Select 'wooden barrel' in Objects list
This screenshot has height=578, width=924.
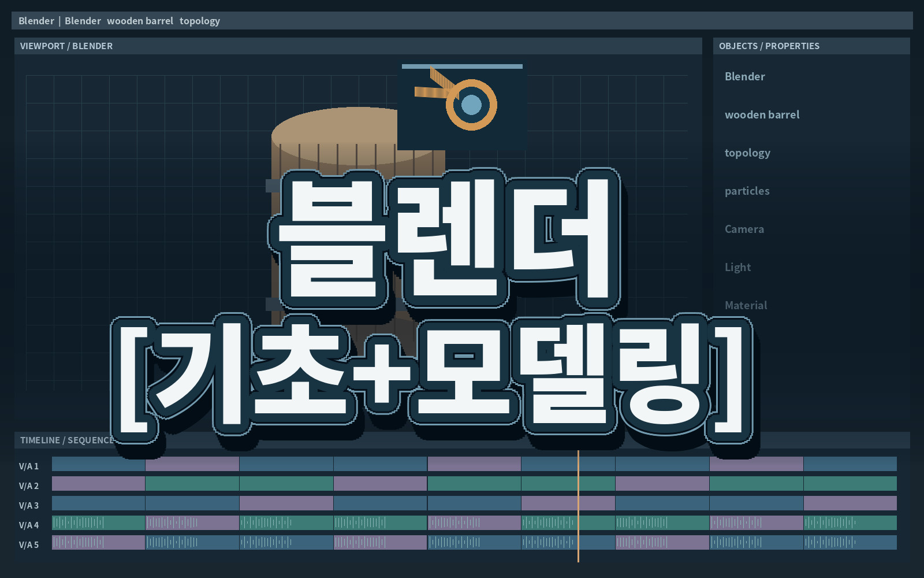(762, 114)
